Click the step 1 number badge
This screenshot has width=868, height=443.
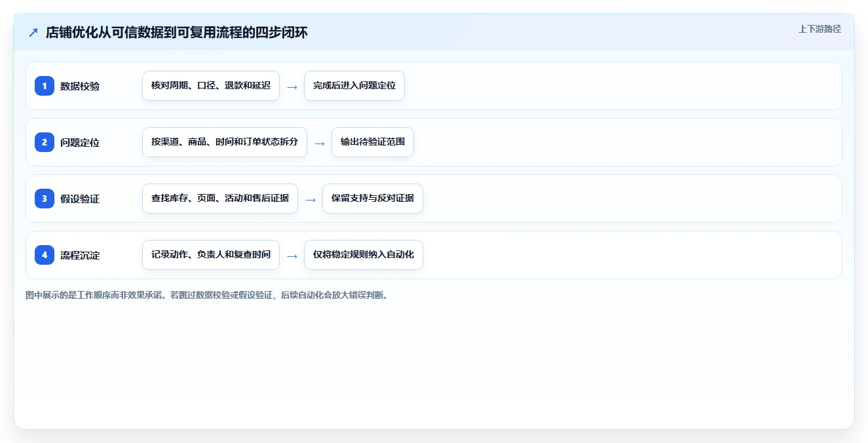pyautogui.click(x=45, y=86)
